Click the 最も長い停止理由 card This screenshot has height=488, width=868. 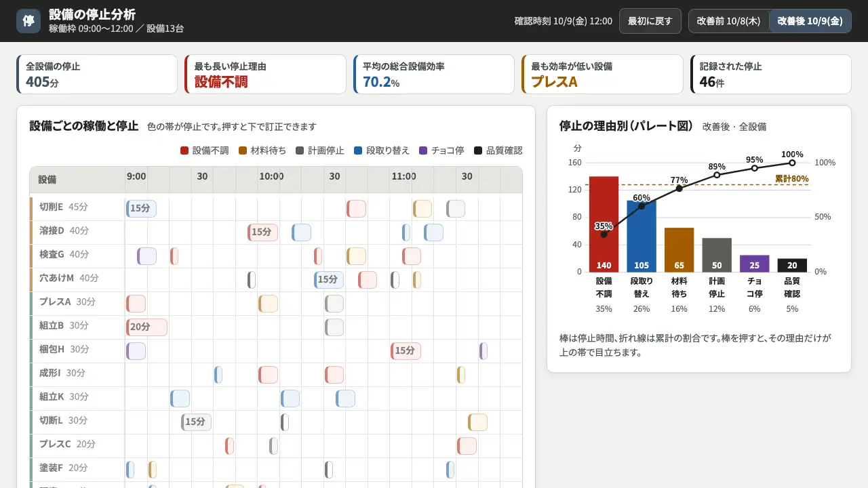click(x=265, y=75)
